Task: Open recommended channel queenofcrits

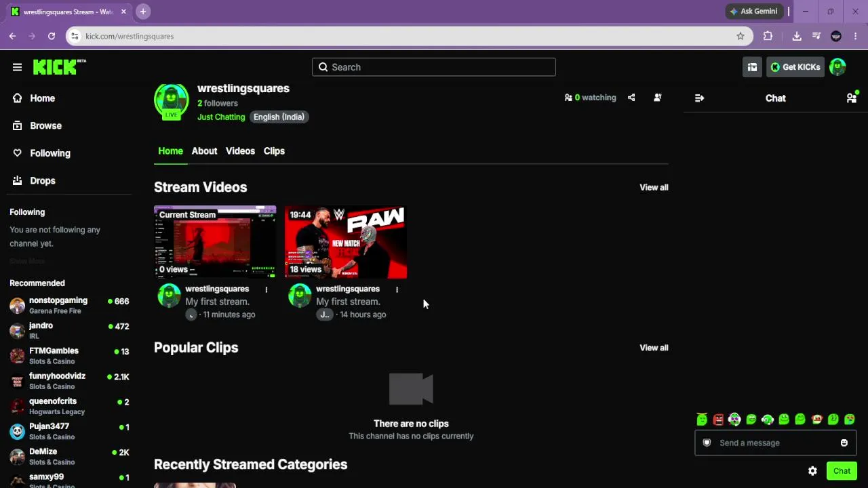Action: 69,406
